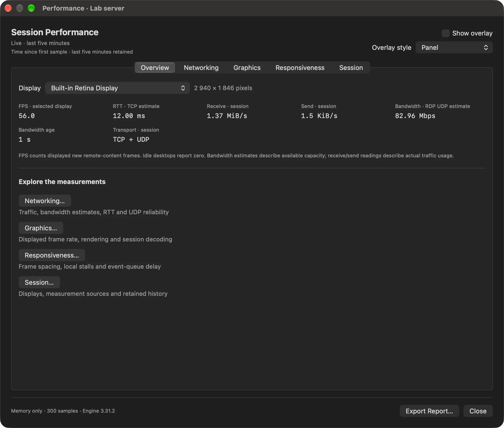Click the Memory only · 300 samples status text
This screenshot has width=504, height=428.
[x=63, y=411]
